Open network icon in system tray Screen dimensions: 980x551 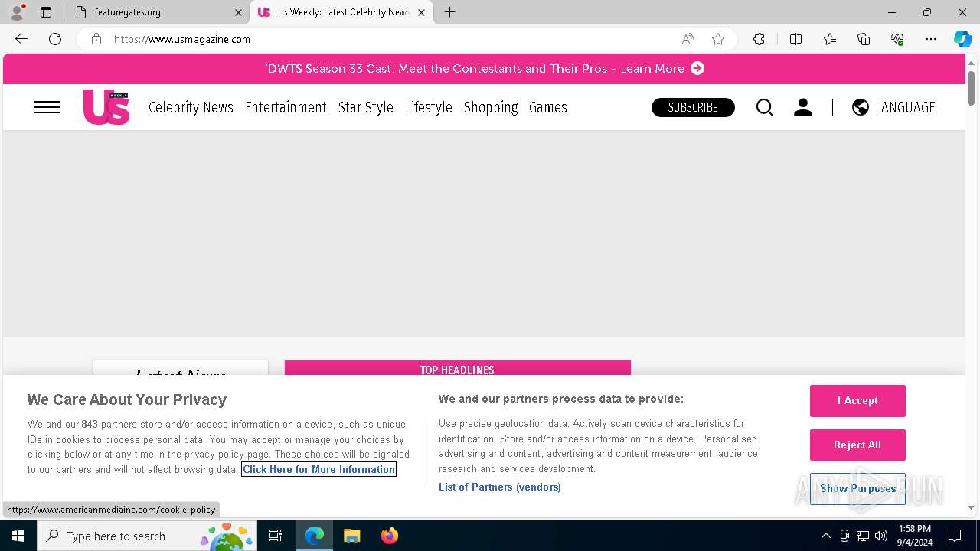pyautogui.click(x=863, y=536)
